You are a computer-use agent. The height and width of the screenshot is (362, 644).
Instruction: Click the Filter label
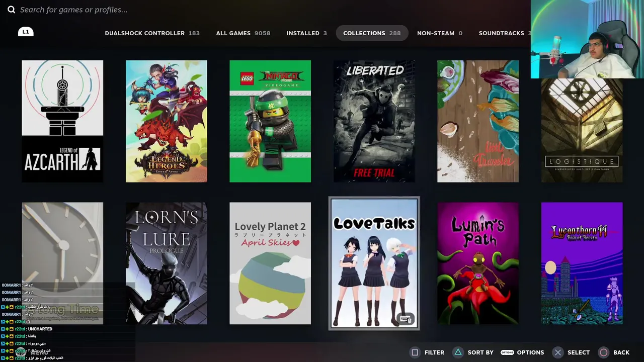pyautogui.click(x=434, y=352)
